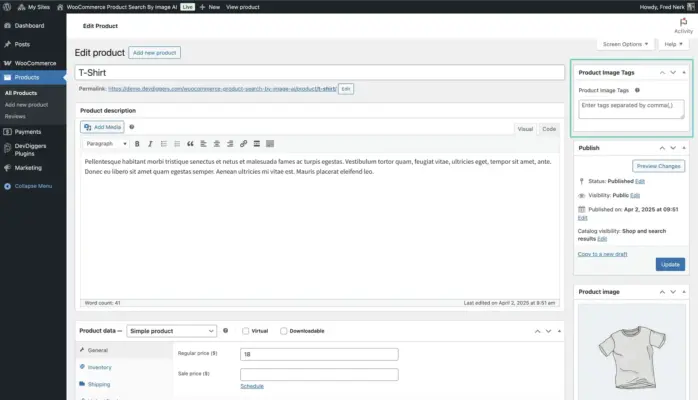
Task: Edit the Published status
Action: (x=640, y=182)
